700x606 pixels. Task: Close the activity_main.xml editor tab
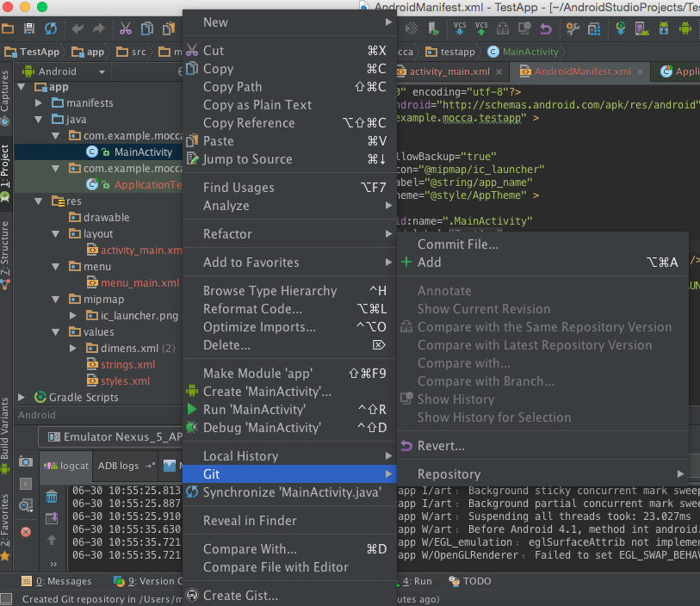tap(499, 71)
